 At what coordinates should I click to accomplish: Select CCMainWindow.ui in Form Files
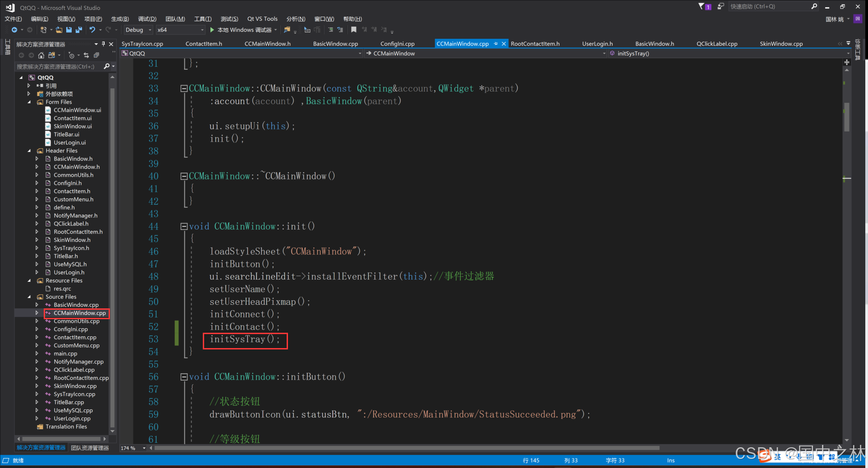click(77, 110)
